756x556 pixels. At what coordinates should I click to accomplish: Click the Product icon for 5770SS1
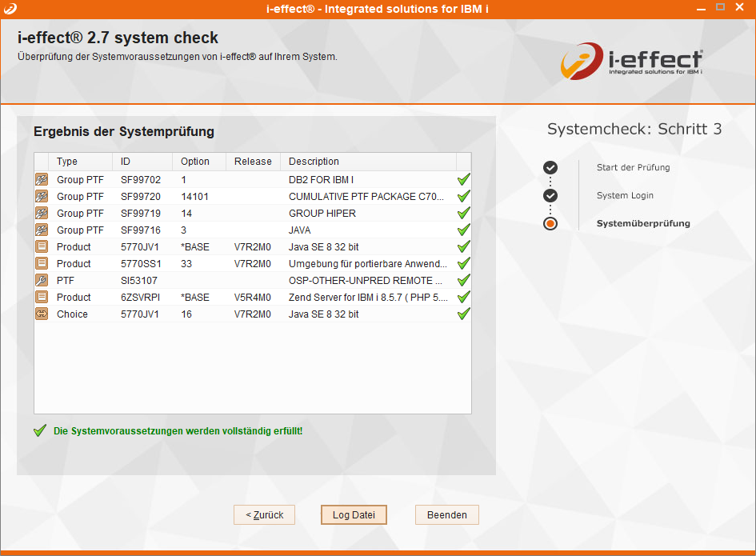[42, 264]
